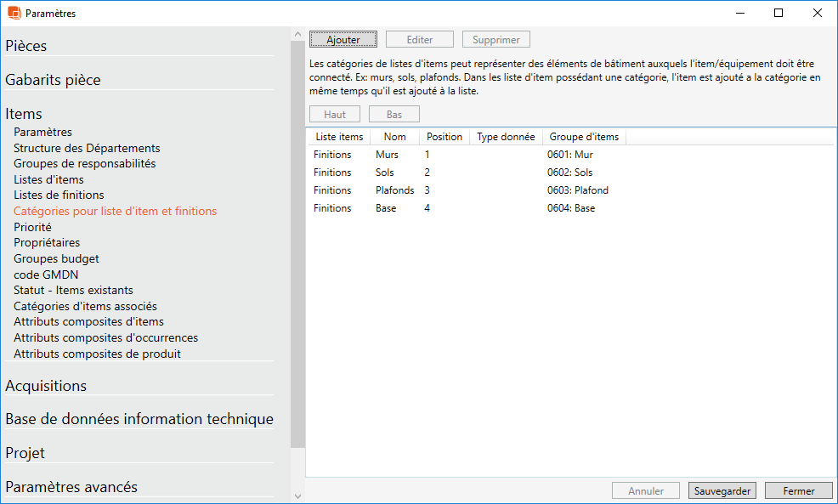The height and width of the screenshot is (504, 838).
Task: Expand the Pièces section
Action: click(26, 46)
